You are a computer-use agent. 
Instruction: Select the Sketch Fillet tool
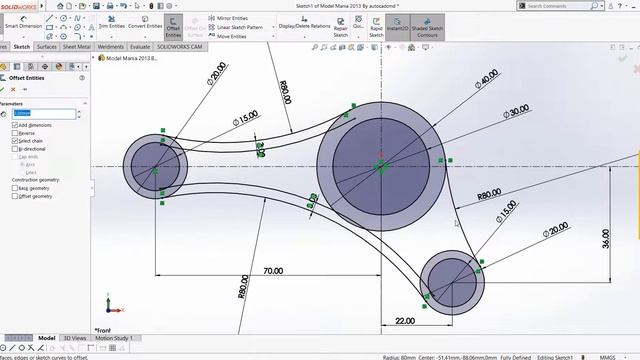click(77, 36)
